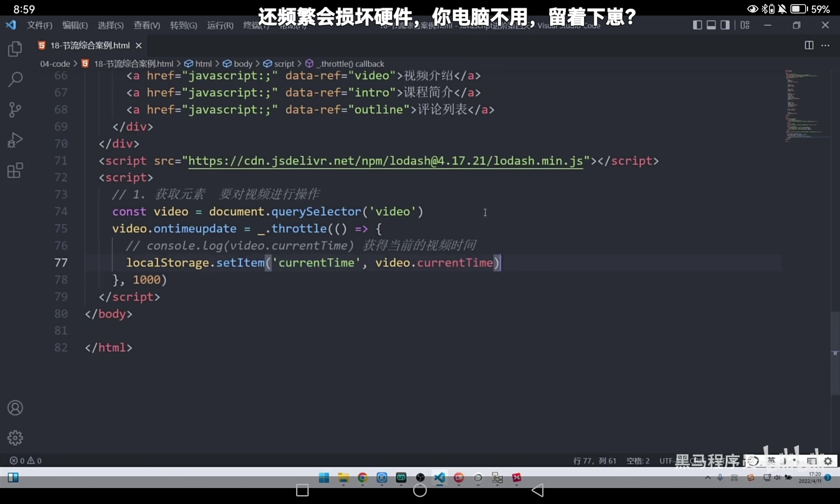
Task: Toggle the secondary side bar layout button
Action: coord(725,25)
